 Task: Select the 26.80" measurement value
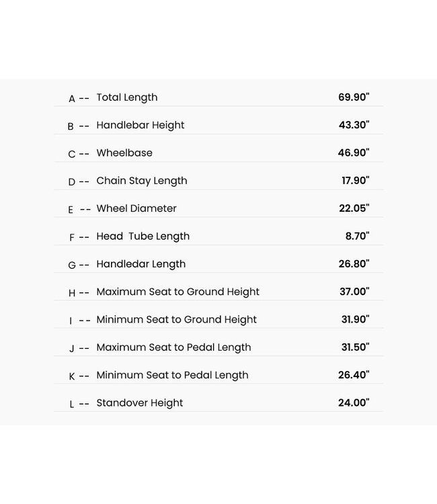354,264
